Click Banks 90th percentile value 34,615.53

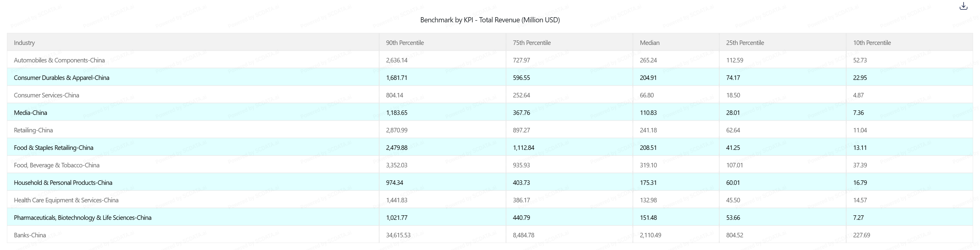click(x=398, y=235)
